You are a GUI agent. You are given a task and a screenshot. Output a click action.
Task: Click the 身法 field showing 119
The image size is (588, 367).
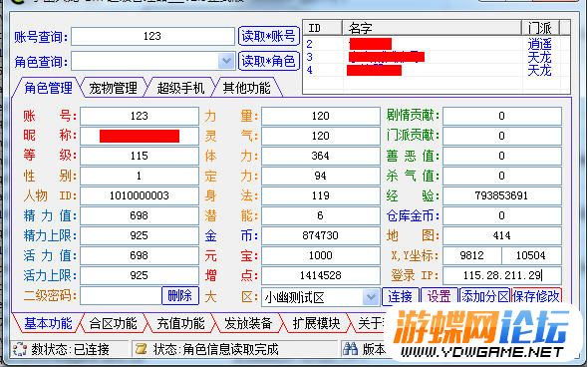click(321, 195)
